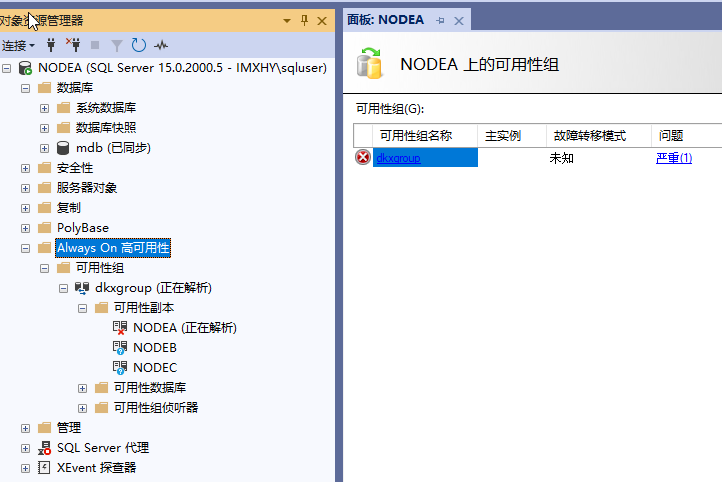Click the 未知 failover mode cell
722x482 pixels.
561,158
